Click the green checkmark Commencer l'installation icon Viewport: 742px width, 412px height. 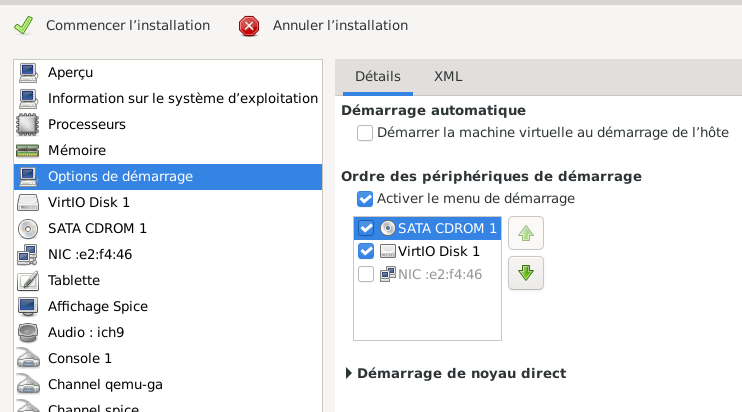pos(24,25)
